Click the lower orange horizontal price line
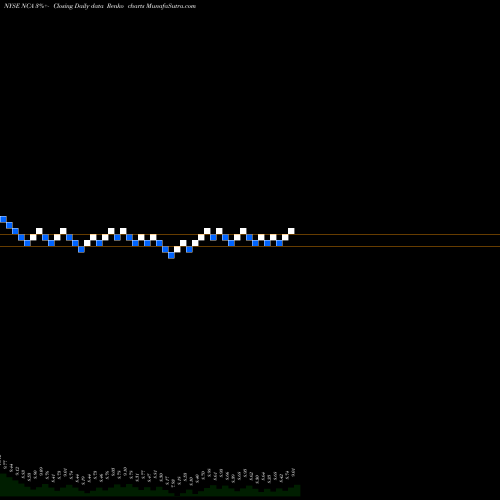500x500 pixels. [x=250, y=247]
